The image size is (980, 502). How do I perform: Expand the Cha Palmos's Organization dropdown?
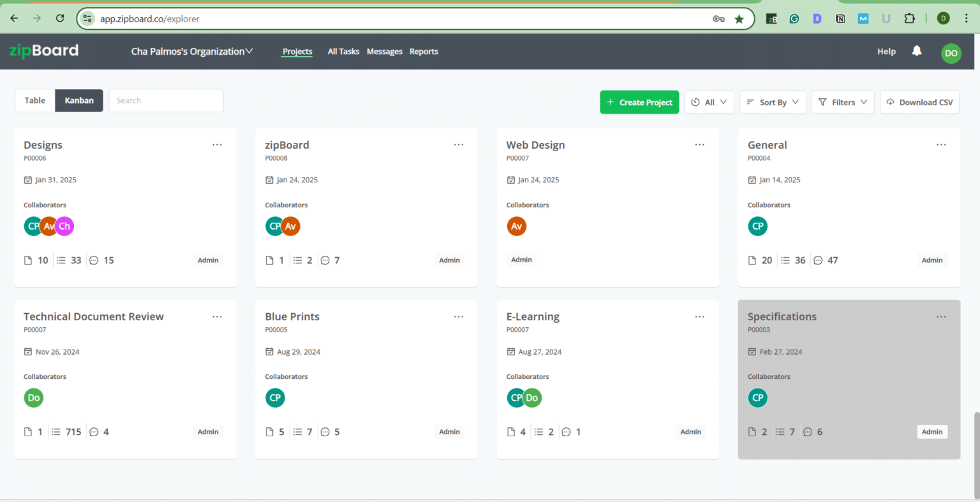click(191, 52)
